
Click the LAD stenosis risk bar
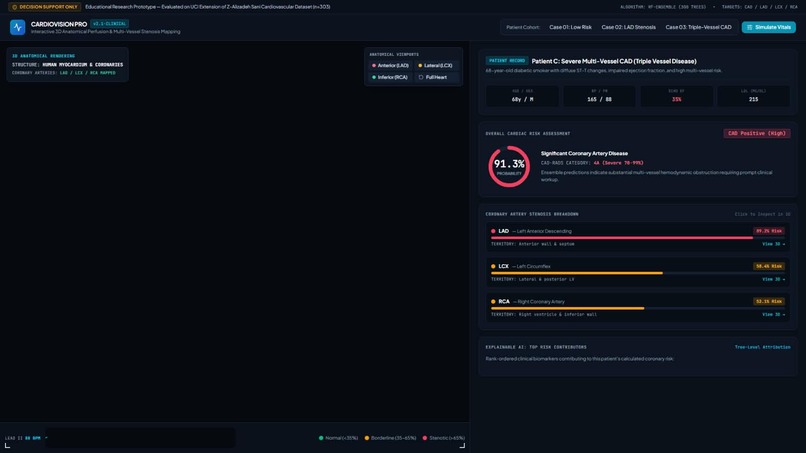[x=637, y=238]
